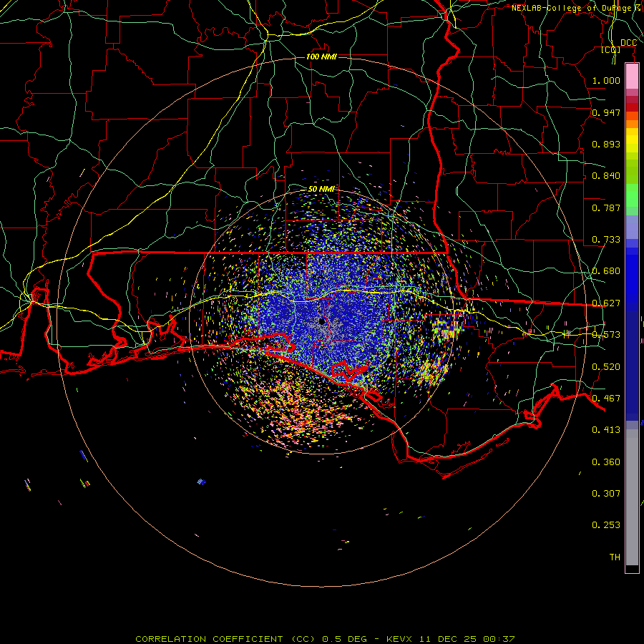The width and height of the screenshot is (644, 644).
Task: Click the DCC label above the color scale
Action: click(x=628, y=43)
